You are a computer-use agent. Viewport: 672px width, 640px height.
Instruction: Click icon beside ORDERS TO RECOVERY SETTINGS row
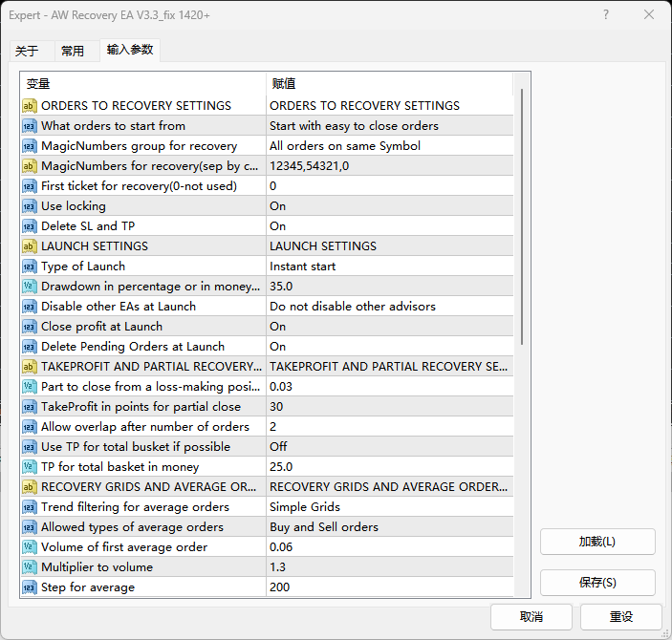point(29,105)
